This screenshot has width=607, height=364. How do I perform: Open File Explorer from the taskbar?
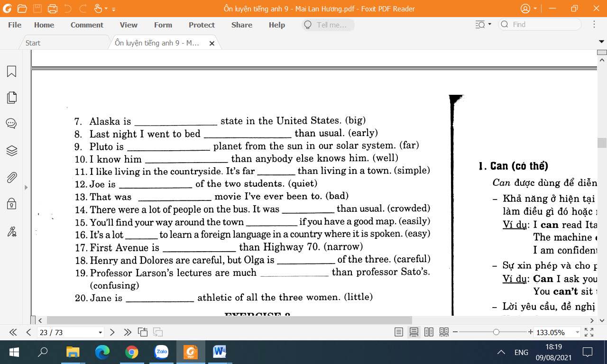pos(73,352)
